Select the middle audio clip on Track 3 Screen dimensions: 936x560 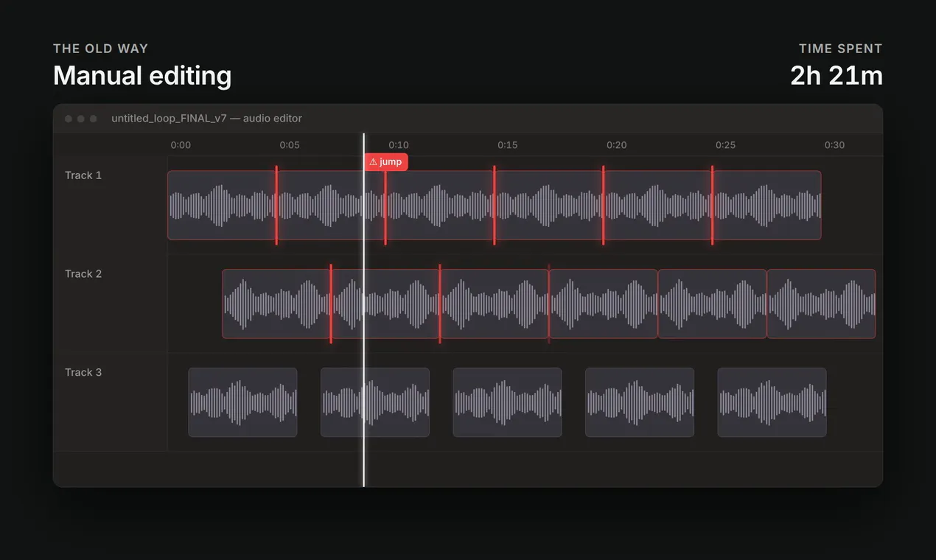(x=507, y=402)
